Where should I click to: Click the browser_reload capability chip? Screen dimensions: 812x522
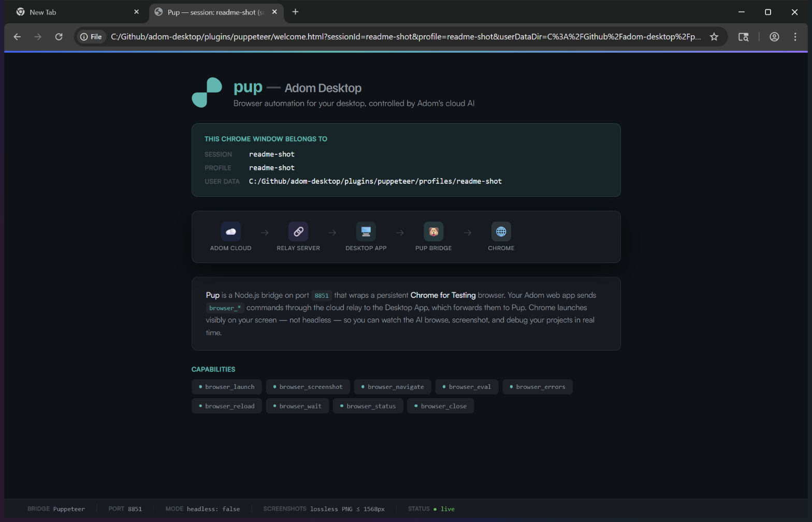tap(227, 406)
